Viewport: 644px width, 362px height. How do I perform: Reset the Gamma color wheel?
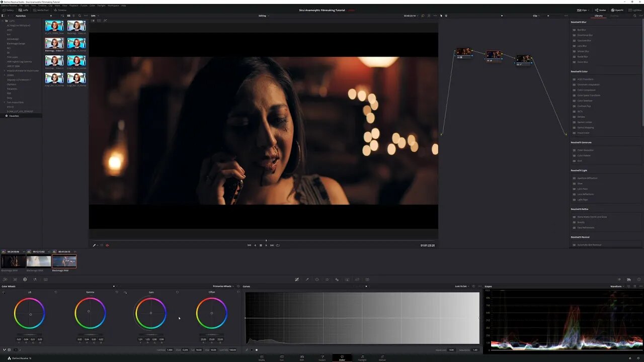tap(117, 292)
